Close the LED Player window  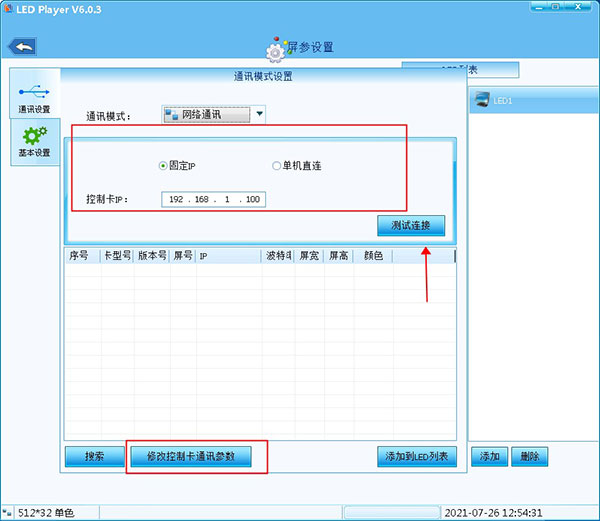click(578, 7)
